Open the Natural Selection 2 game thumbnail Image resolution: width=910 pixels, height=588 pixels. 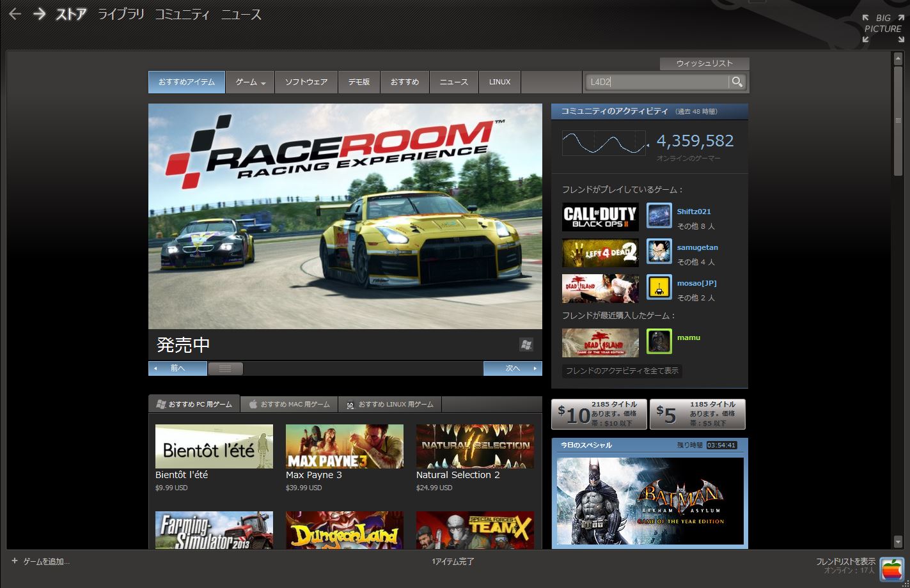tap(475, 446)
